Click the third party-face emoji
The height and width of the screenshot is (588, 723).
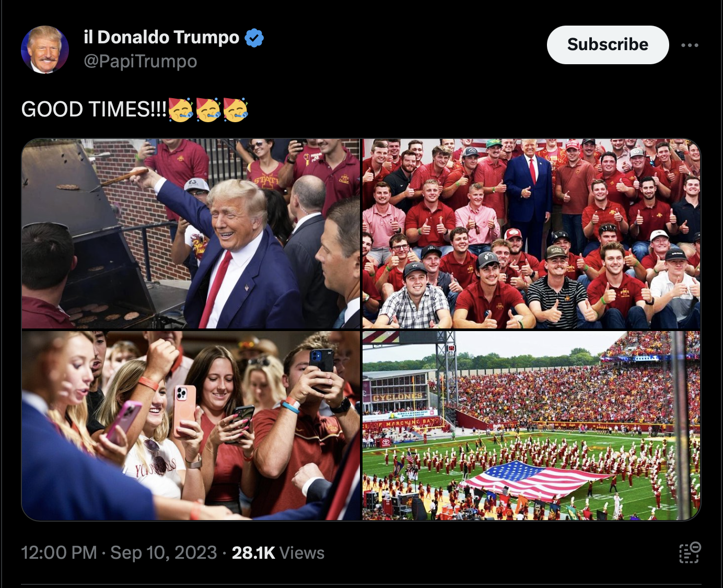236,110
